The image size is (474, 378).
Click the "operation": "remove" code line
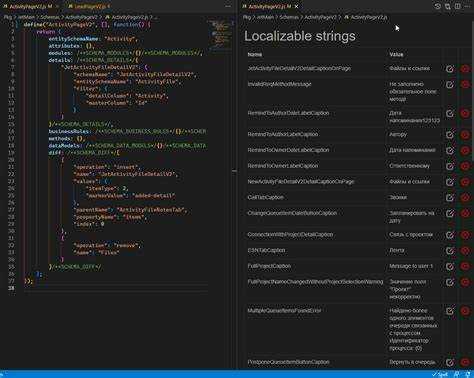point(107,246)
